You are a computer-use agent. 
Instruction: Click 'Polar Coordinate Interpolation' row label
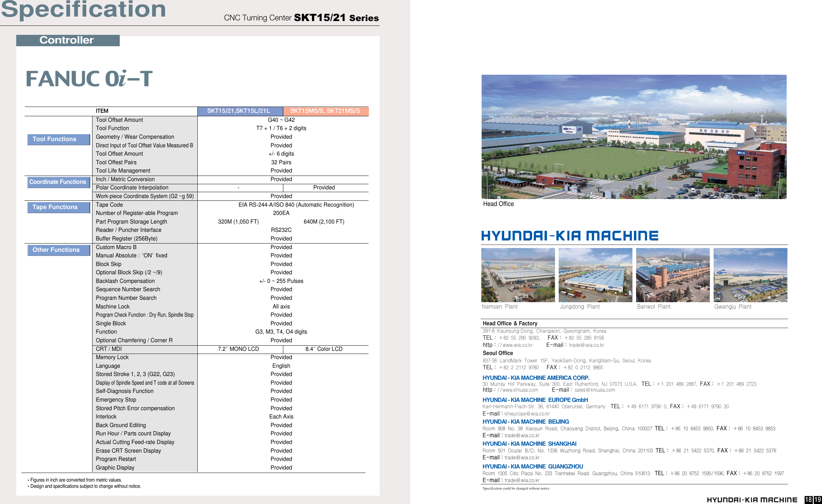(132, 188)
